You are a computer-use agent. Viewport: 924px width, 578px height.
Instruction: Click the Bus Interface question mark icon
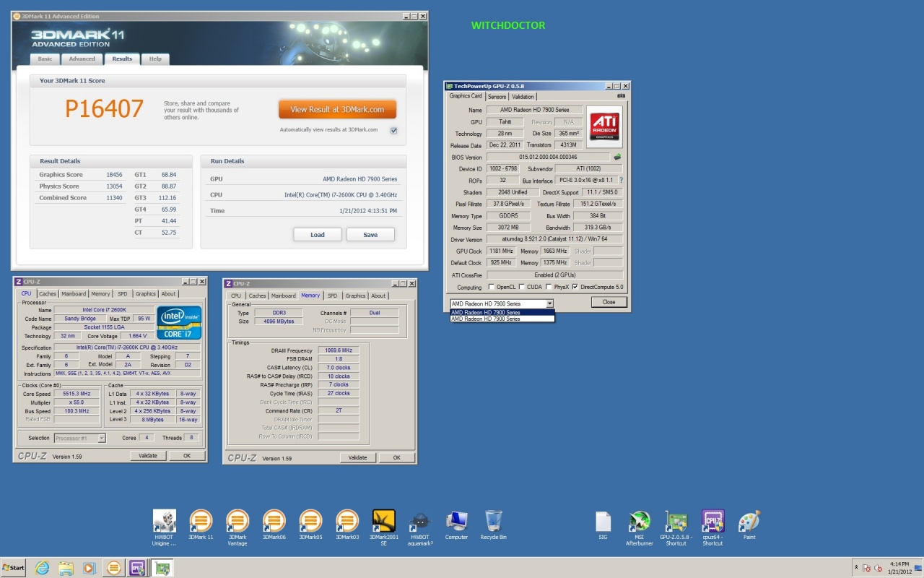pyautogui.click(x=621, y=181)
